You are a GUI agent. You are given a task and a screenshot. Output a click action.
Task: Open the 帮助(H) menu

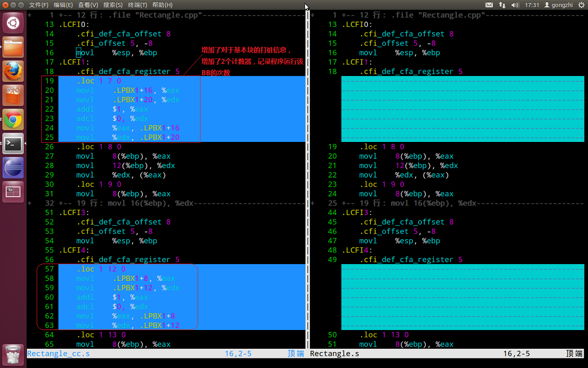pyautogui.click(x=162, y=5)
